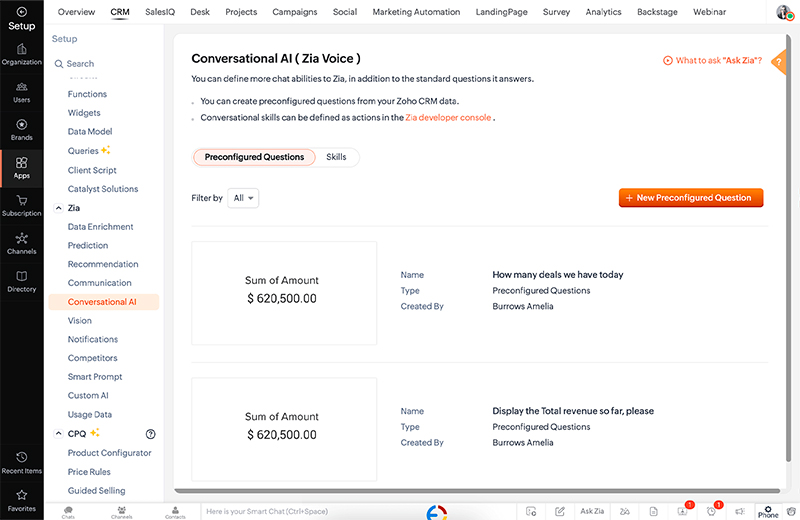
Task: Go to Subscription via cart icon
Action: pyautogui.click(x=21, y=205)
